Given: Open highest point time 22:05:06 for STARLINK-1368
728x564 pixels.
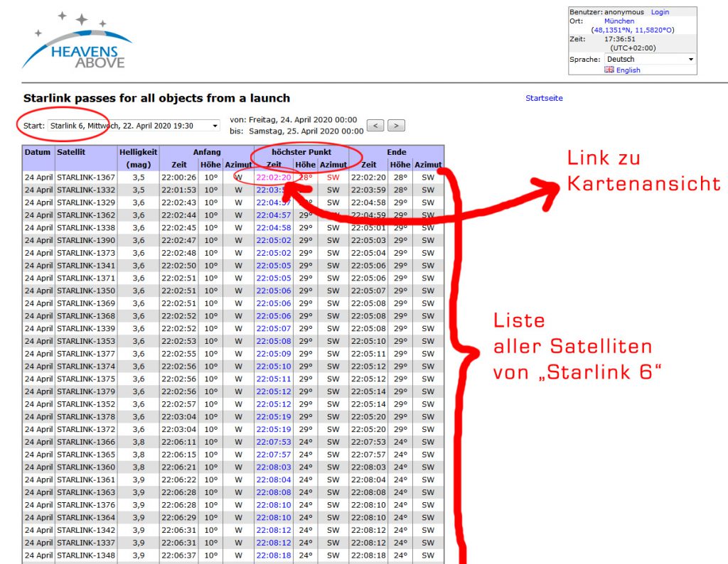Looking at the screenshot, I should tap(274, 316).
